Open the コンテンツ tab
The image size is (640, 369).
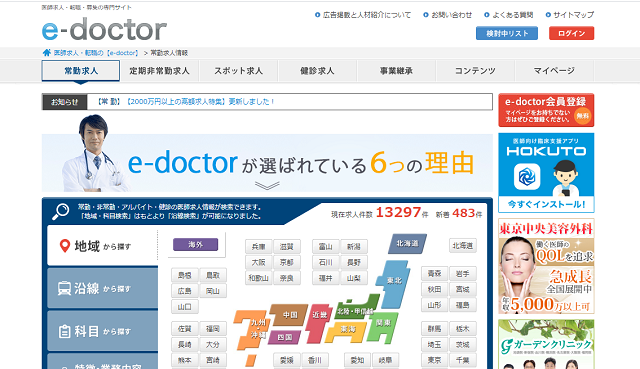475,71
